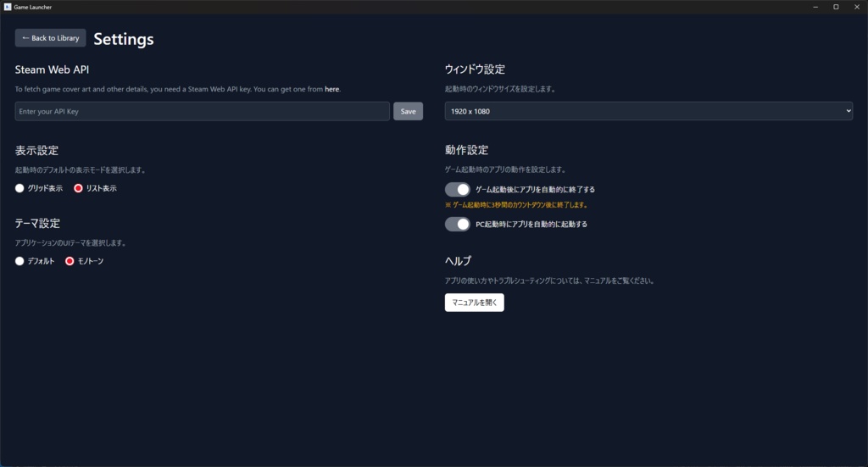Choose the デフォルト theme radio button
The height and width of the screenshot is (467, 868).
(19, 261)
